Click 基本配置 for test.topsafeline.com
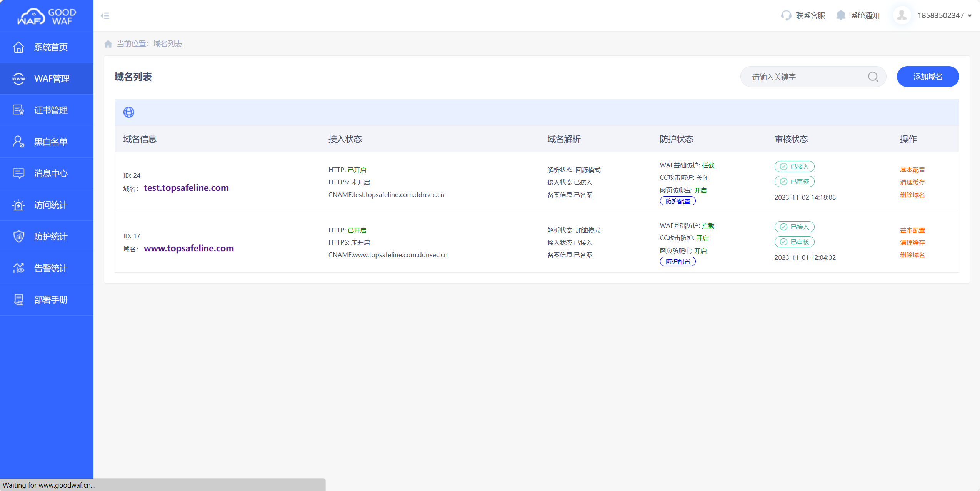 click(x=912, y=170)
